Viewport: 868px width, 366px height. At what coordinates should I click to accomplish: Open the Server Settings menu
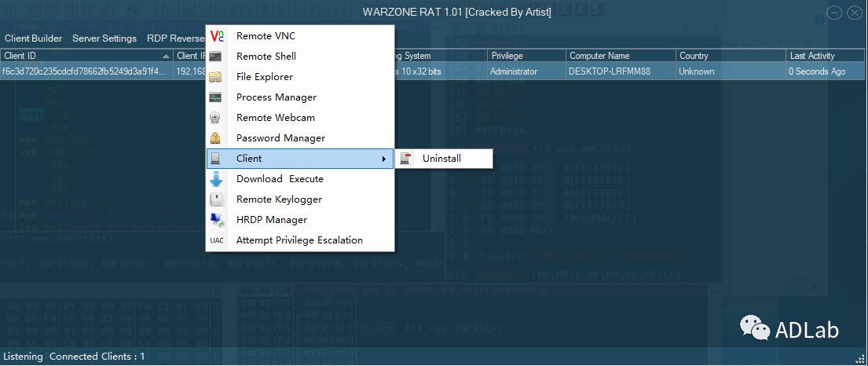coord(104,38)
